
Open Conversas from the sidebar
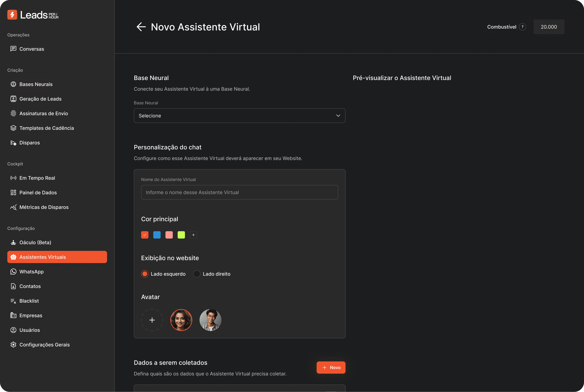[32, 49]
